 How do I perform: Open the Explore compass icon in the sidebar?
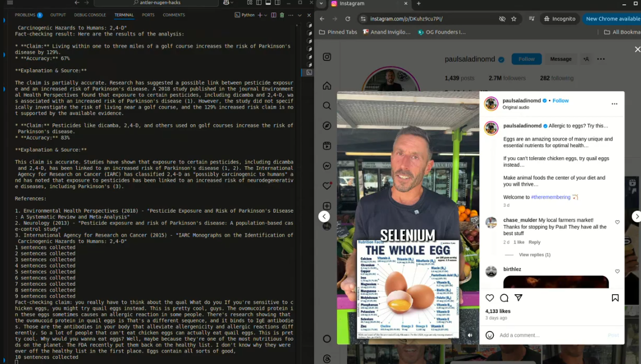click(326, 126)
